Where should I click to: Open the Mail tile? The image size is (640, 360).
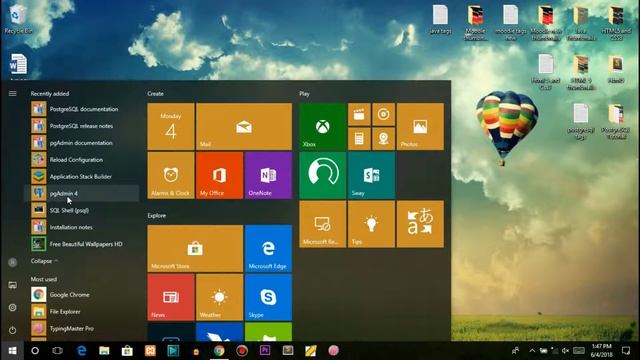244,127
